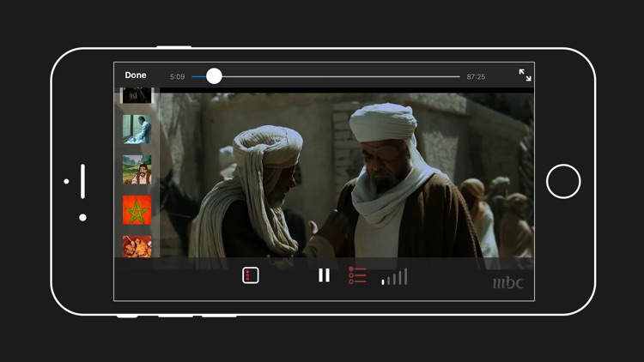This screenshot has width=644, height=362.
Task: Open the red playlist list icon
Action: pos(357,275)
